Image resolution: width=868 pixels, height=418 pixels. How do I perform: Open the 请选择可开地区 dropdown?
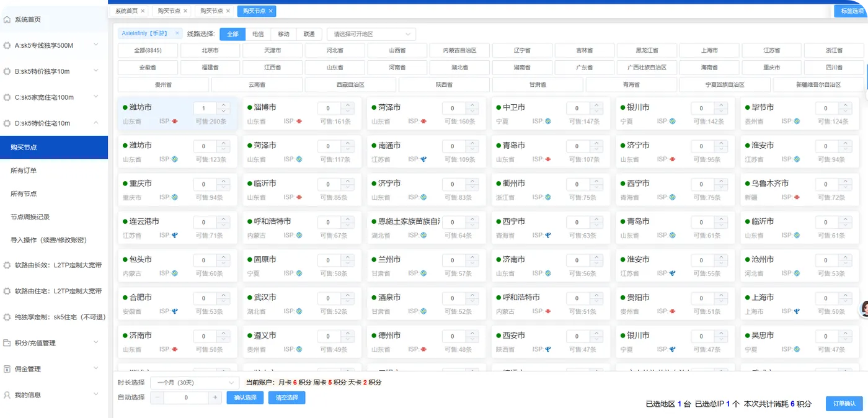[371, 34]
